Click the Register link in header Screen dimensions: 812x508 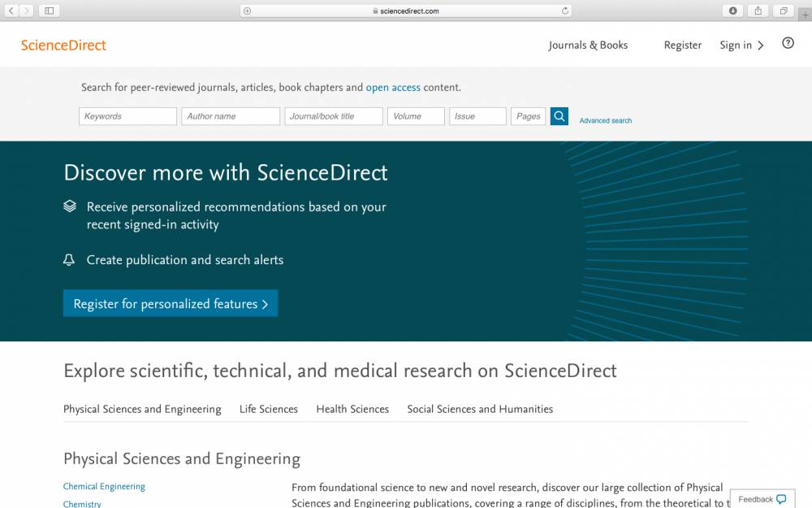[x=683, y=45]
